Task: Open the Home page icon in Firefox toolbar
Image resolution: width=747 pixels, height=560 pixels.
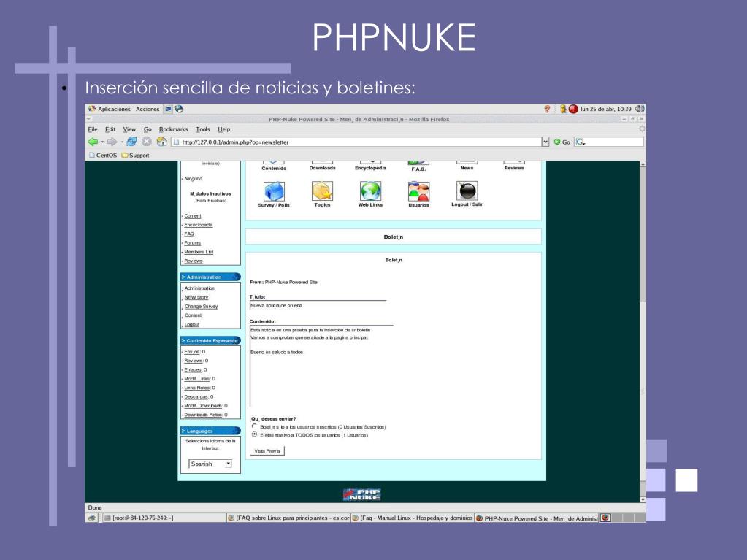Action: pyautogui.click(x=161, y=142)
